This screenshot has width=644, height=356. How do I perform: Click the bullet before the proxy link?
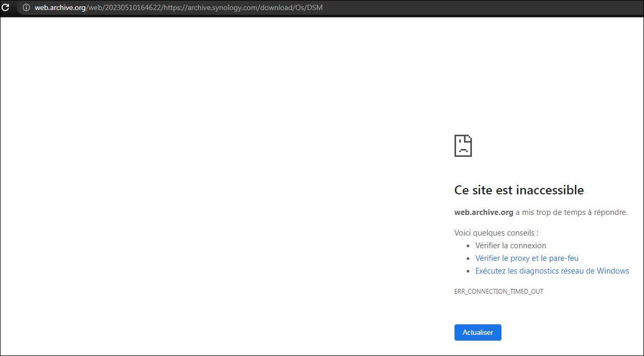click(x=469, y=258)
